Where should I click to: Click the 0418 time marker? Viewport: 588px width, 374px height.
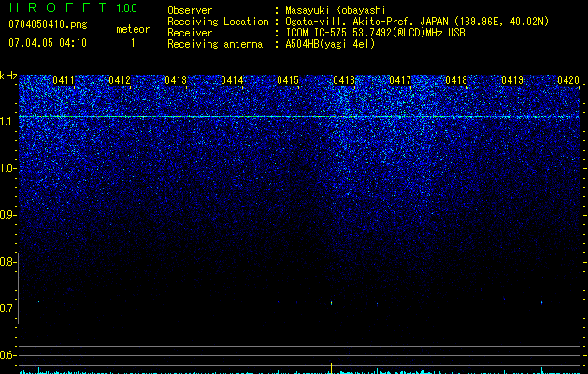456,79
